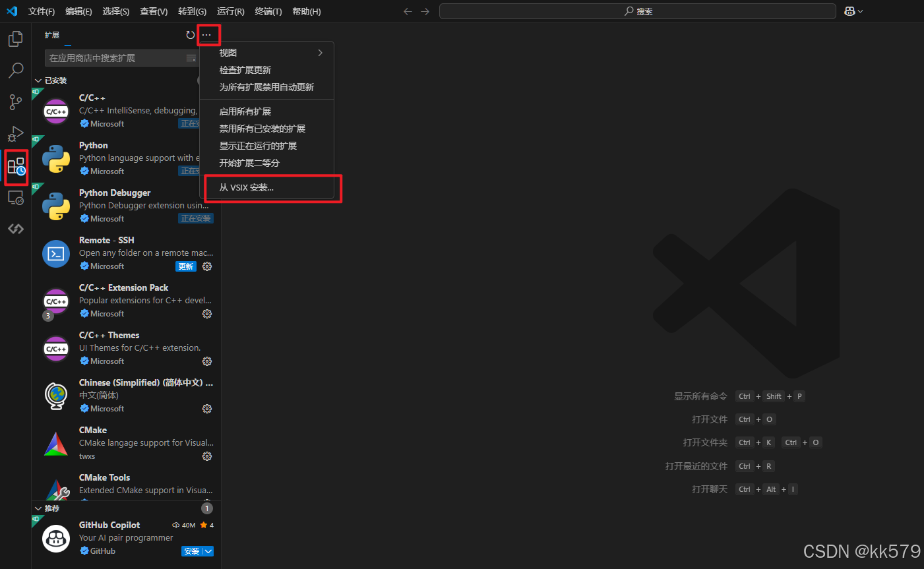
Task: Open the extensions more actions (...) menu
Action: [x=206, y=35]
